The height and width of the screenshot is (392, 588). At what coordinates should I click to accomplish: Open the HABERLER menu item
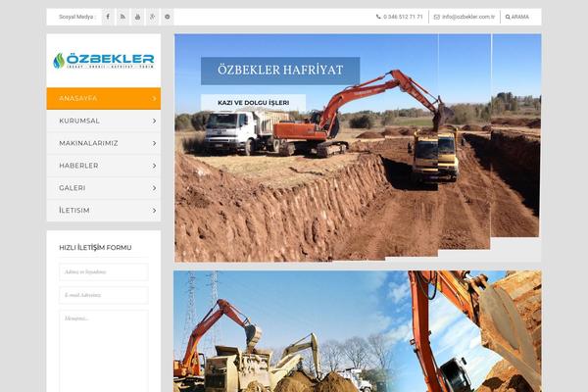[x=104, y=166]
